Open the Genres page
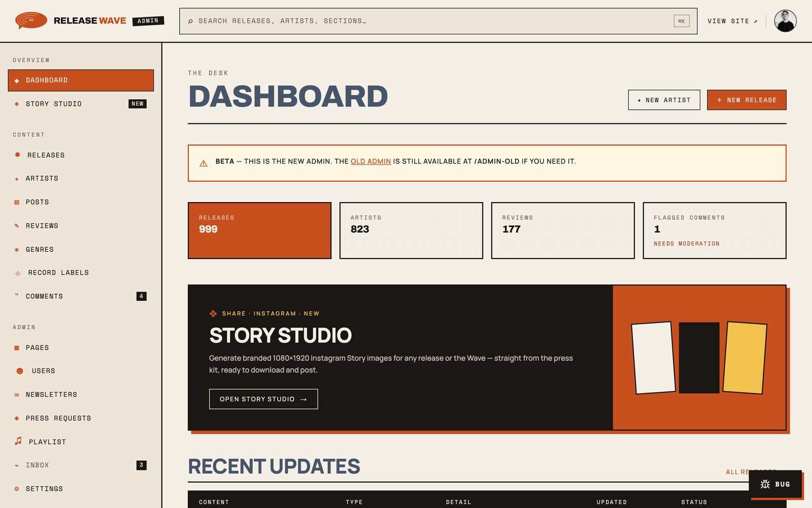Screen dimensions: 812x508 pos(81,249)
